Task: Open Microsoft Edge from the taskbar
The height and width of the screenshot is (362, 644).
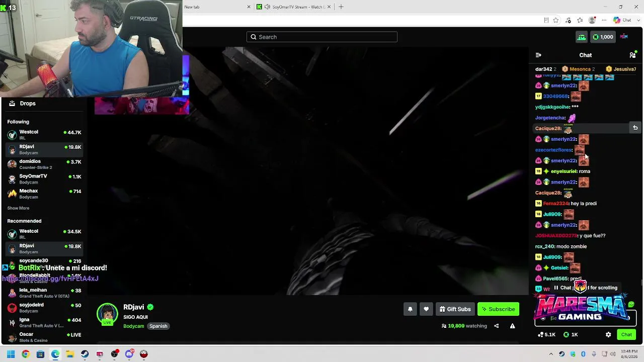Action: tap(55, 354)
